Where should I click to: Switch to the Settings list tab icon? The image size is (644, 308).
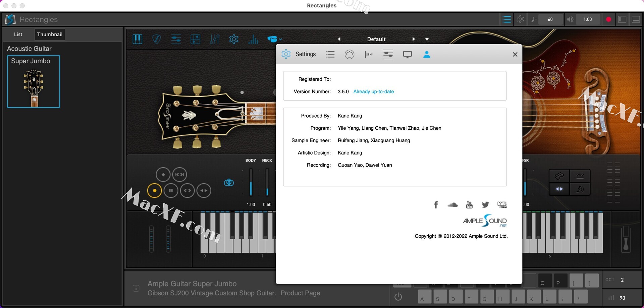[330, 54]
